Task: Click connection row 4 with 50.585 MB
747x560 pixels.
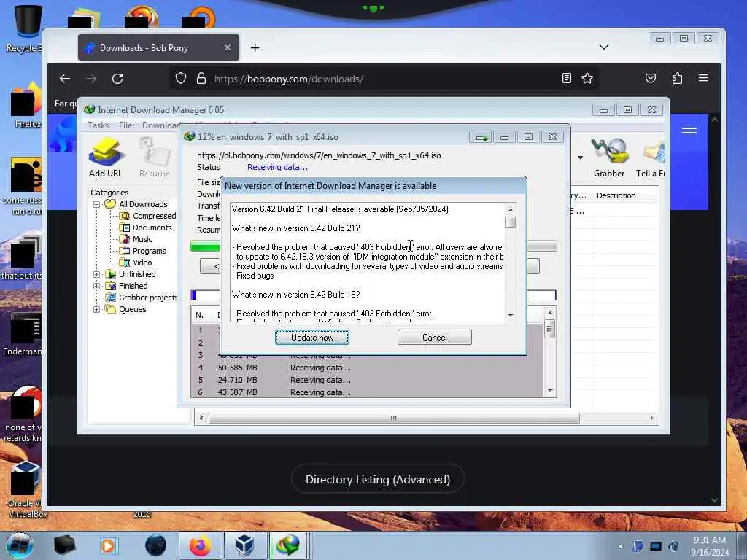Action: pos(367,367)
